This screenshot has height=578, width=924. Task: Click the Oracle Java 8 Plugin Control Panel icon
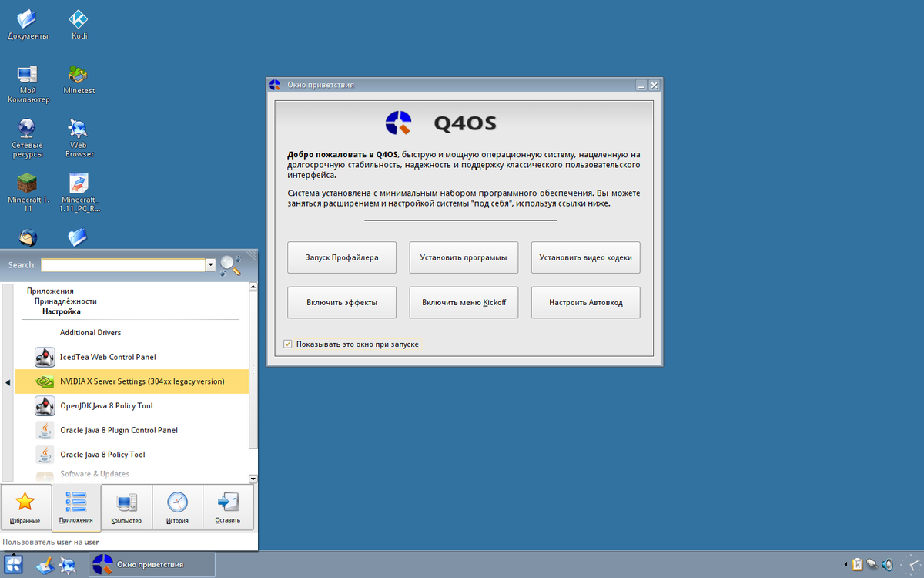click(45, 430)
